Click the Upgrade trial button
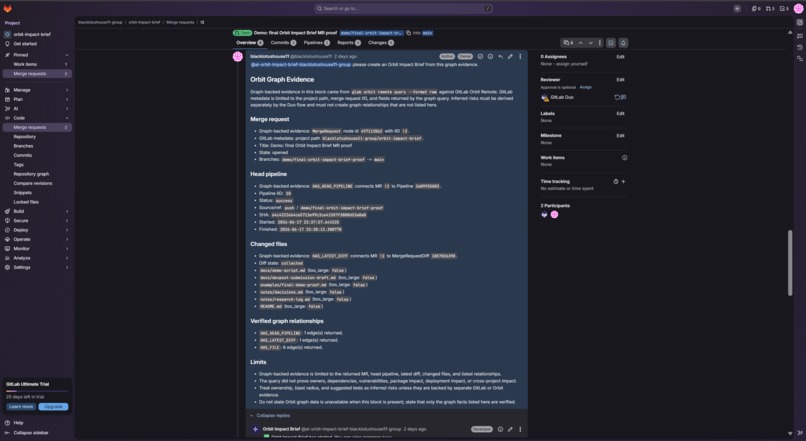 click(53, 407)
